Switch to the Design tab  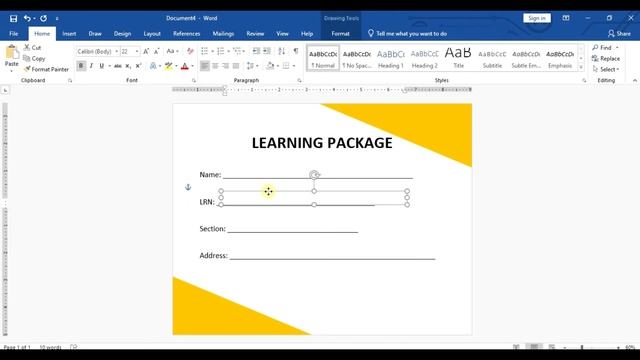coord(122,34)
